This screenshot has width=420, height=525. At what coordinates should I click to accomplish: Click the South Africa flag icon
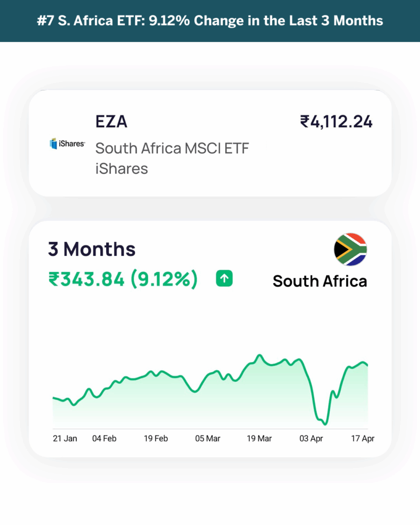(x=350, y=250)
